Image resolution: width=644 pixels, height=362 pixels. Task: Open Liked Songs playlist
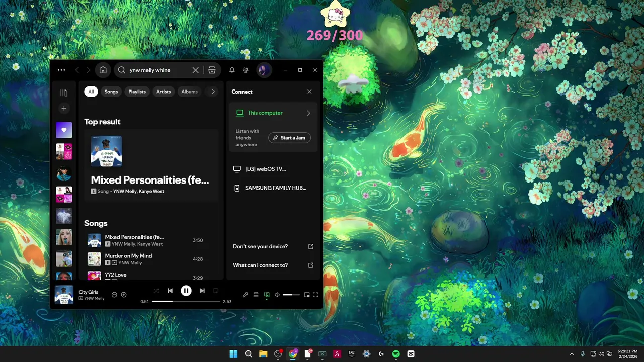click(64, 130)
